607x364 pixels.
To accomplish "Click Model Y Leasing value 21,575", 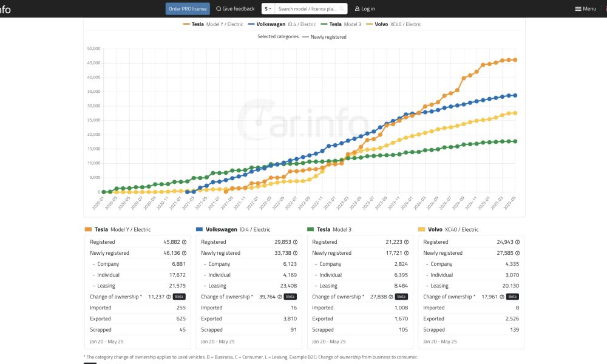I will tap(177, 286).
